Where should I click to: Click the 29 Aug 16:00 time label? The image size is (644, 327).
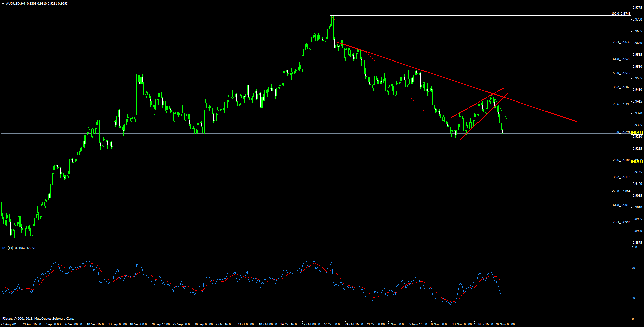pos(32,324)
